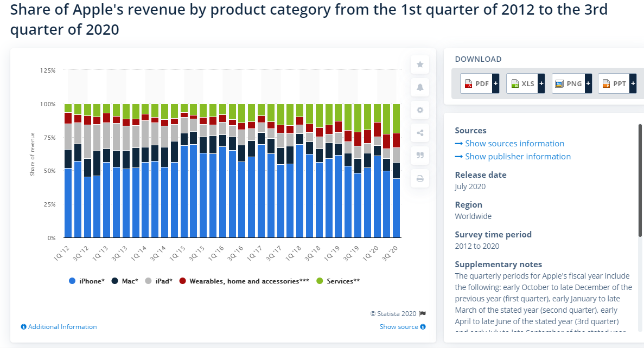The height and width of the screenshot is (348, 644).
Task: Click the share icon beside chart
Action: pos(420,133)
